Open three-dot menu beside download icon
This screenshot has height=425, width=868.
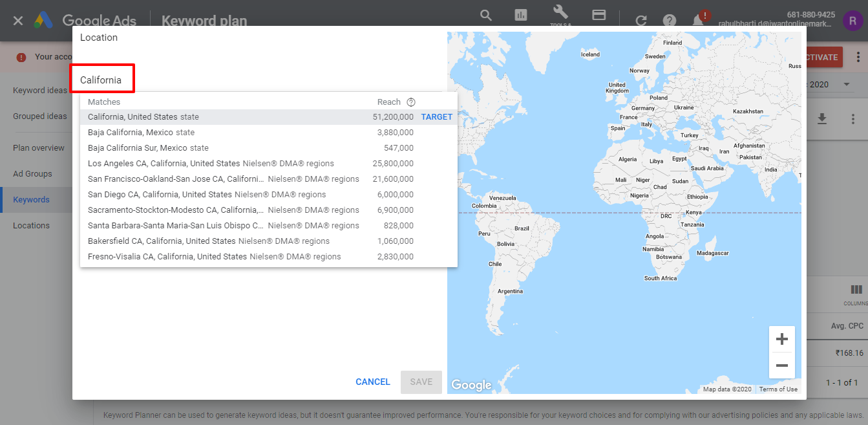coord(853,119)
